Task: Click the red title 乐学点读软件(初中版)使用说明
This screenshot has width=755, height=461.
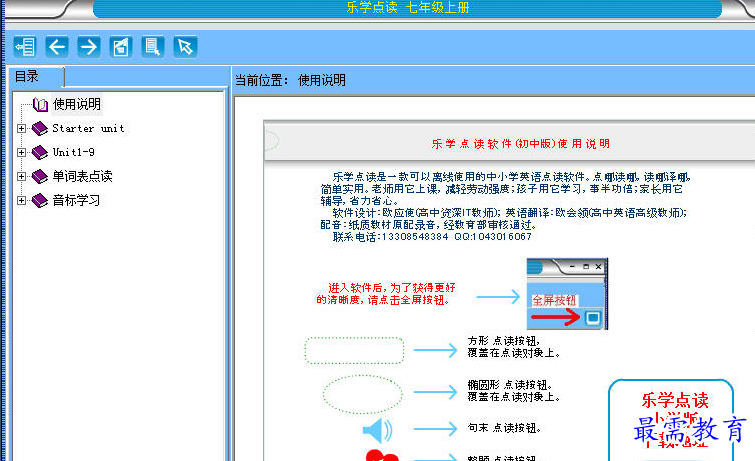Action: coord(521,144)
